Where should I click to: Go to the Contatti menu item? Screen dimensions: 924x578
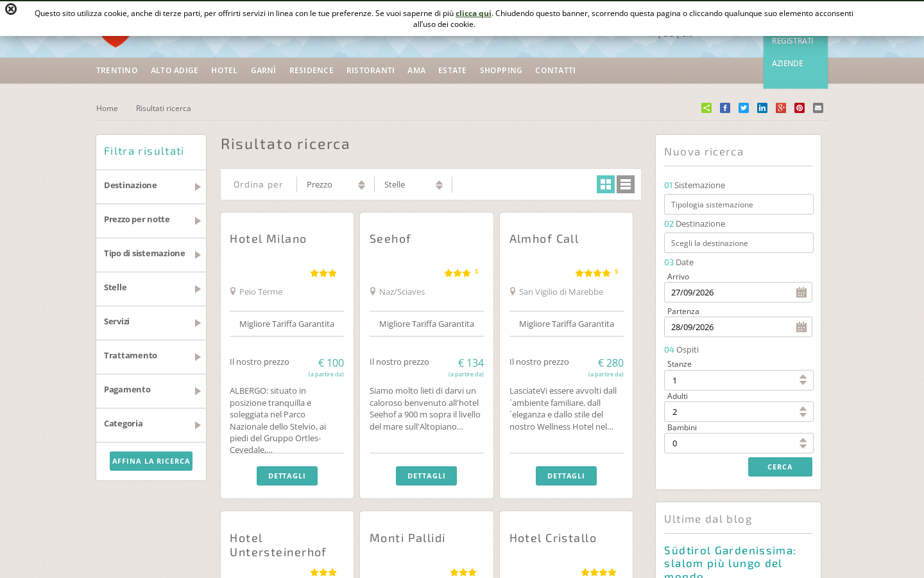point(555,71)
